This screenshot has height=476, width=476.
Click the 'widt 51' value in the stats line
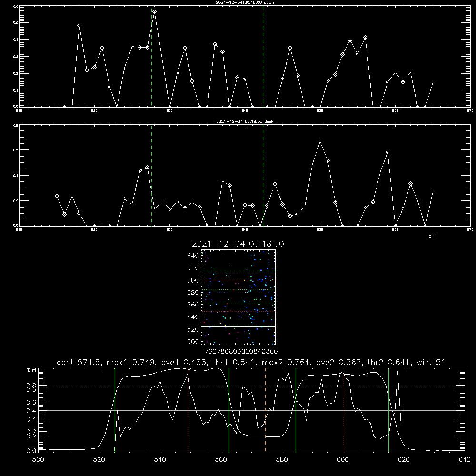tap(431, 362)
